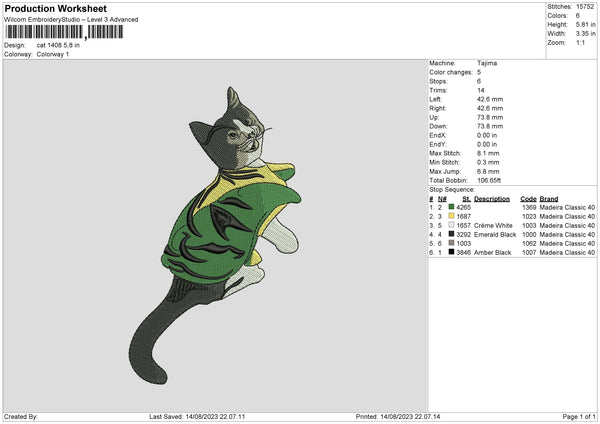The width and height of the screenshot is (600, 424).
Task: Select the Zoom value 1:1
Action: click(x=580, y=42)
